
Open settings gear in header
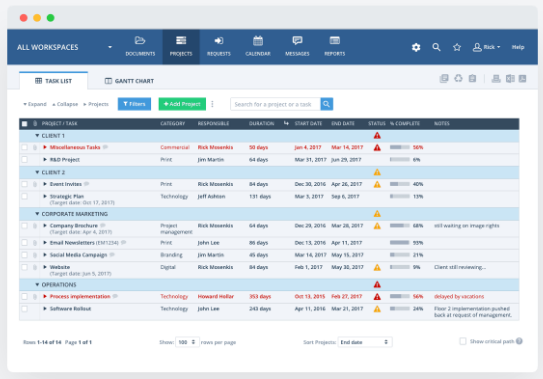pyautogui.click(x=416, y=47)
